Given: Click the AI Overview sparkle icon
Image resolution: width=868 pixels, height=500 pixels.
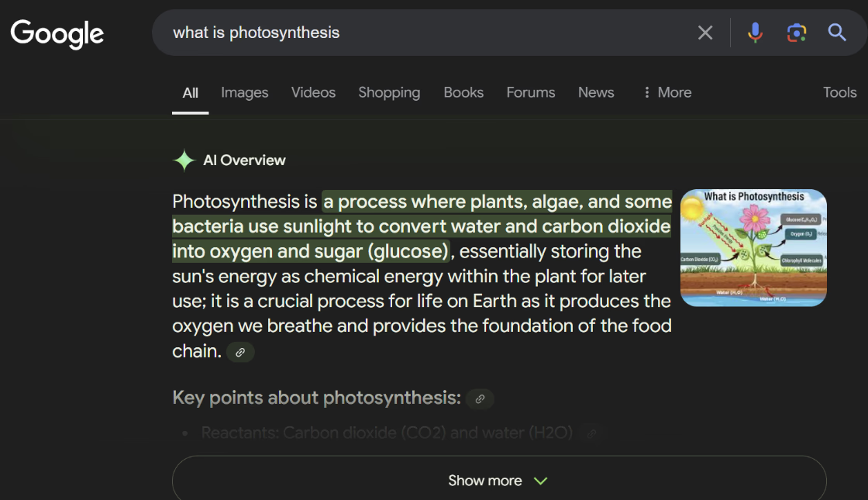Looking at the screenshot, I should pos(184,160).
